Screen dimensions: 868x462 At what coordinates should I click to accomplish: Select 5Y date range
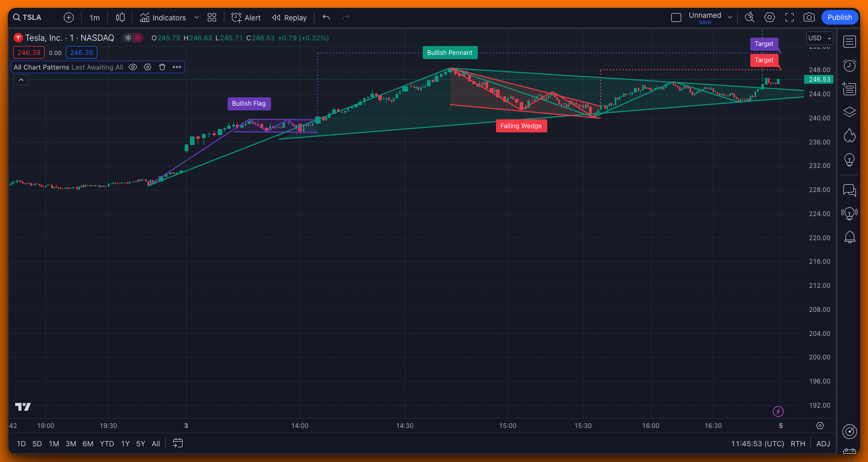[x=141, y=444]
